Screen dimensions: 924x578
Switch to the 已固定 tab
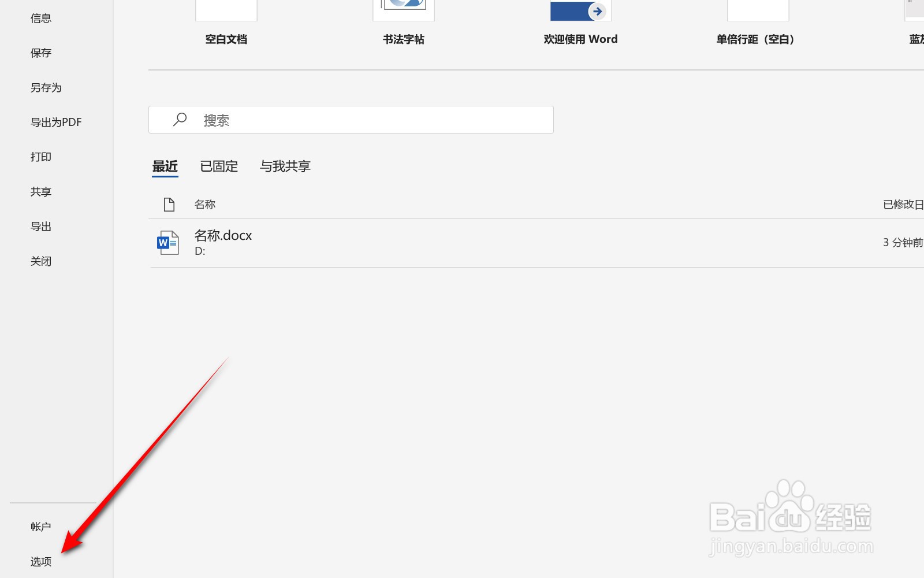pyautogui.click(x=219, y=166)
